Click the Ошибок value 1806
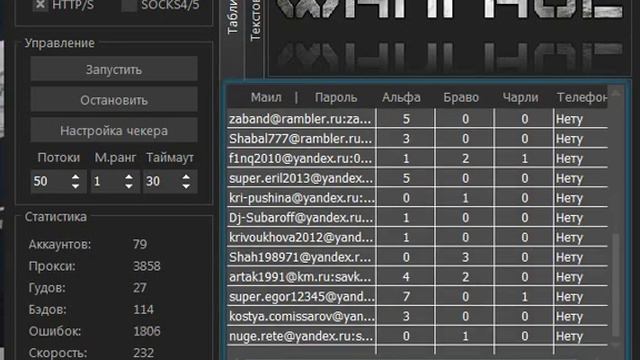This screenshot has width=640, height=360. pos(147,331)
